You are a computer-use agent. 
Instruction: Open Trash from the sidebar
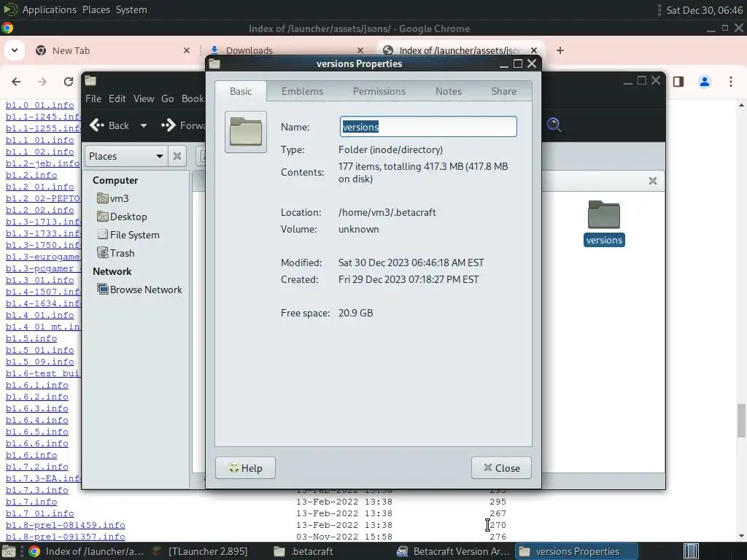pyautogui.click(x=116, y=253)
